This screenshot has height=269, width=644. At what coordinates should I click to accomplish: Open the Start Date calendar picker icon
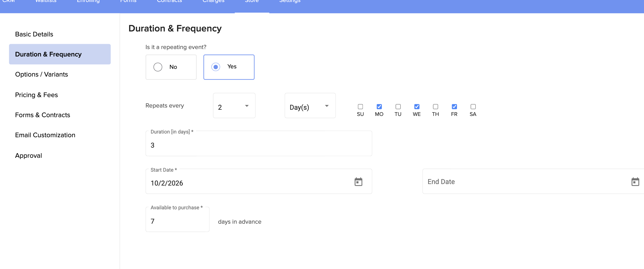[358, 182]
